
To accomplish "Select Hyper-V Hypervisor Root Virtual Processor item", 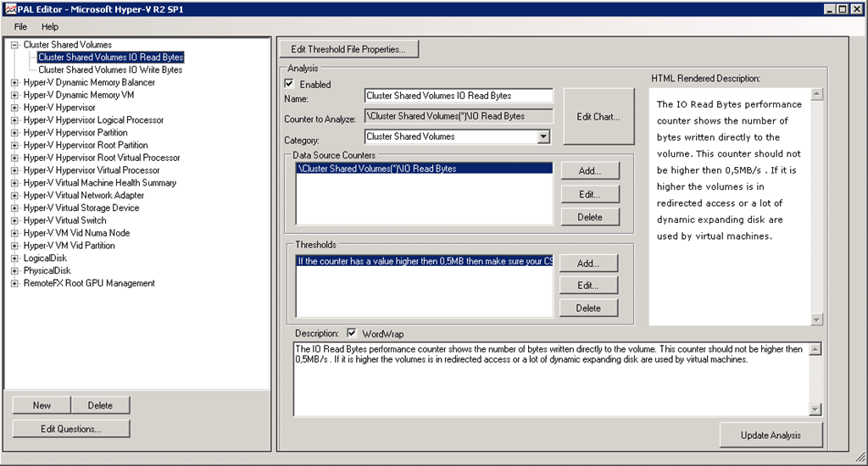I will pos(102,158).
